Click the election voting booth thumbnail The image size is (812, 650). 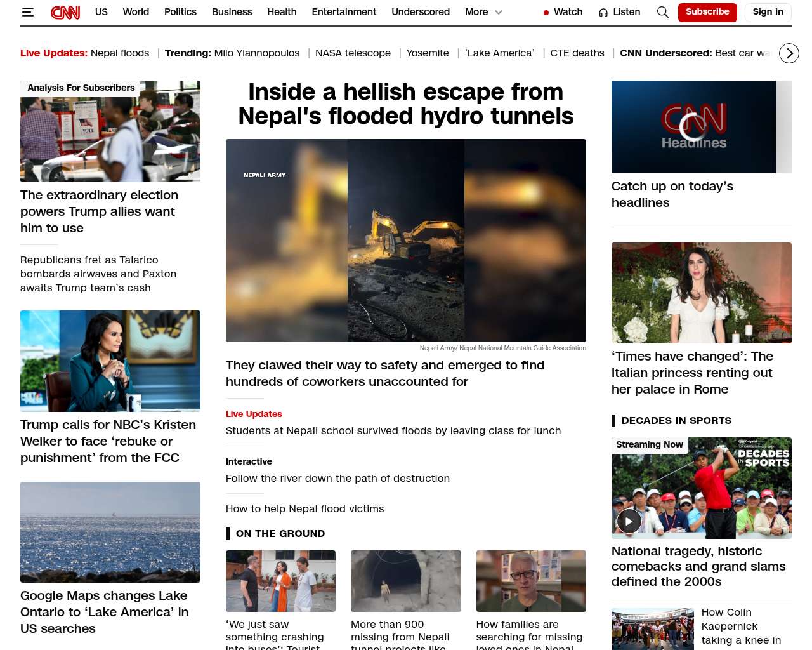[110, 131]
